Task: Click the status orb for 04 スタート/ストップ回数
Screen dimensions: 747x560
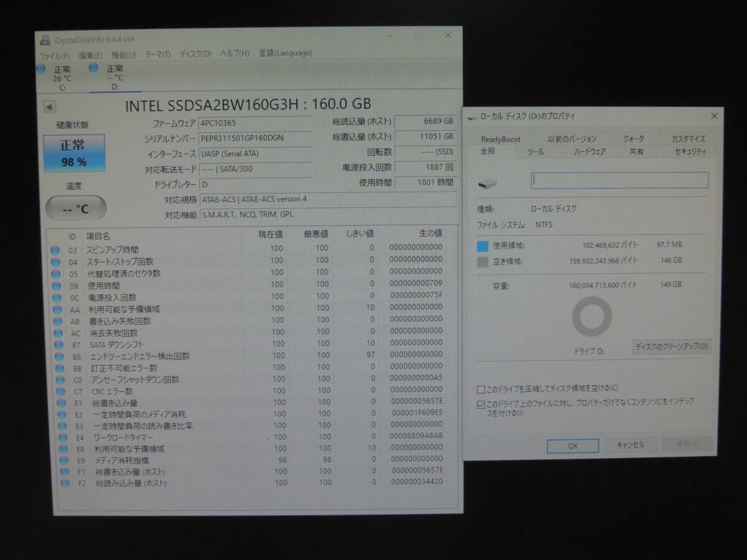Action: [55, 262]
